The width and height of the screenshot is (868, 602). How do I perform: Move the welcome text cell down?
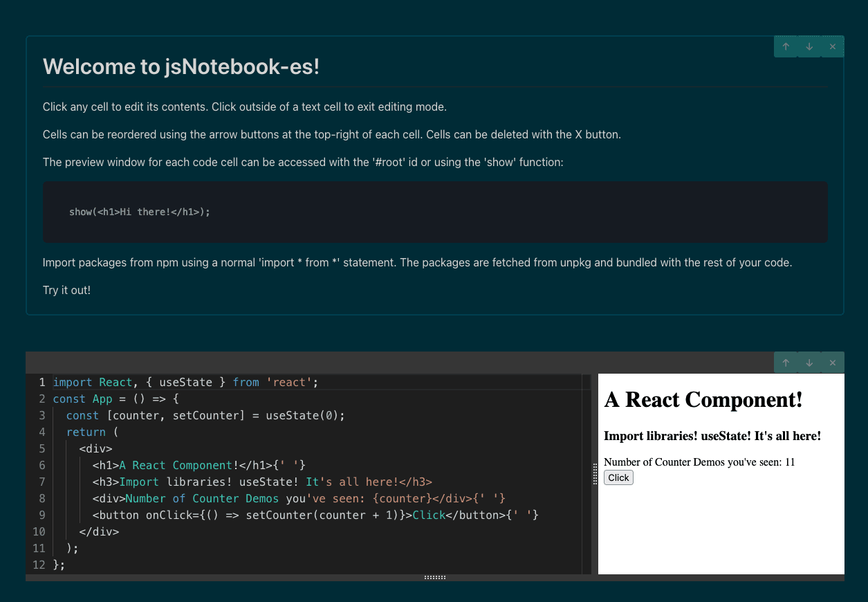click(x=809, y=47)
